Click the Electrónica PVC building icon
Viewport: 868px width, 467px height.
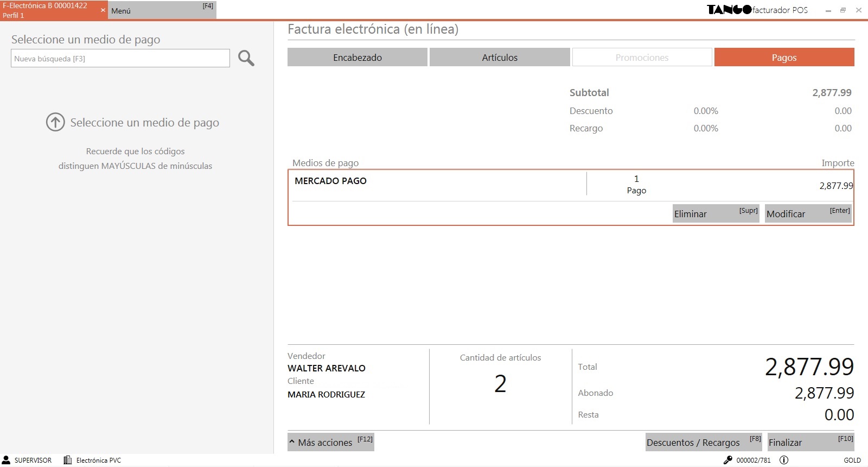[x=68, y=460]
